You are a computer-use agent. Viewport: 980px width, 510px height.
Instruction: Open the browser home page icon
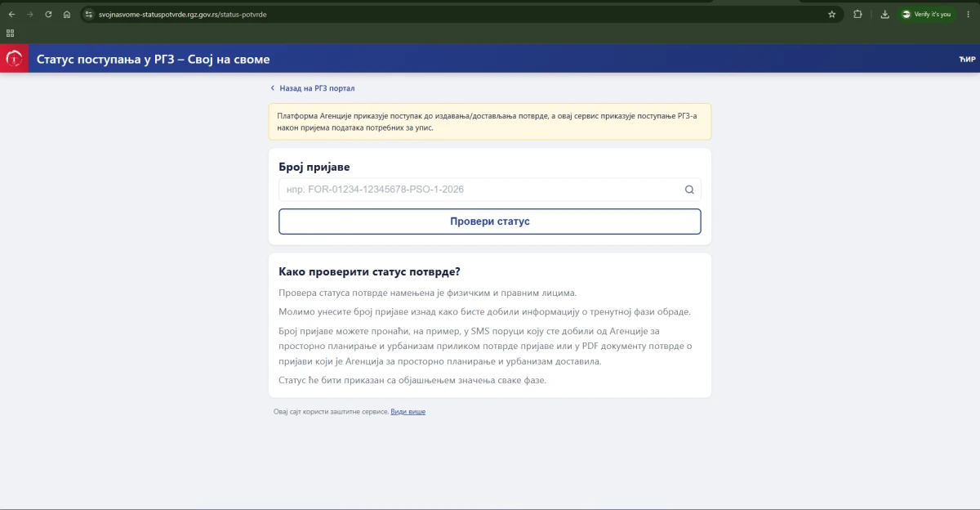pyautogui.click(x=67, y=14)
